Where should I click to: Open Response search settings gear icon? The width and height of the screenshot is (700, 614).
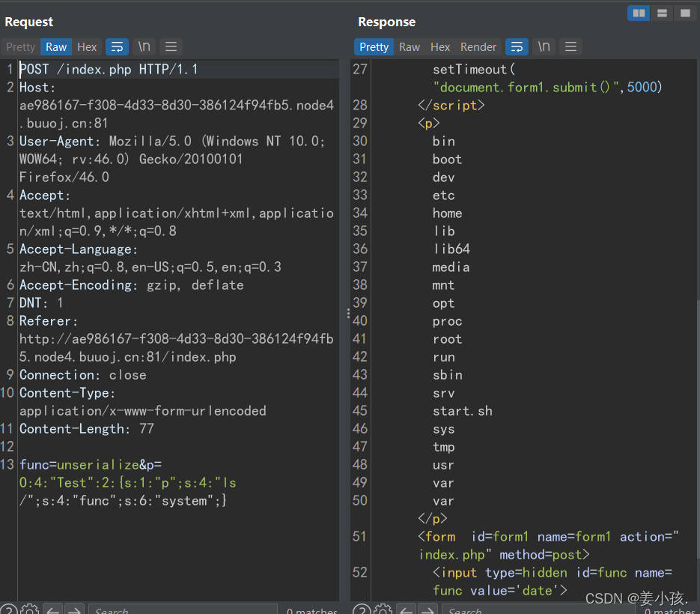point(383,609)
